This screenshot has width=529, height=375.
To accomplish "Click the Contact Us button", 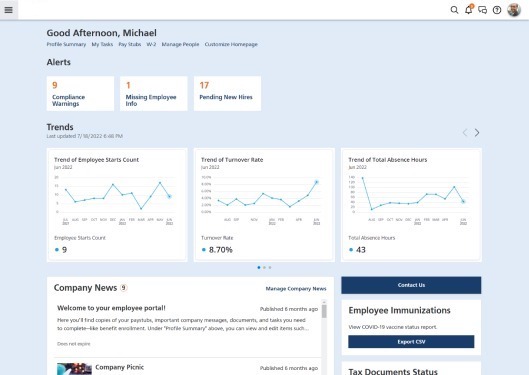I will [x=411, y=285].
